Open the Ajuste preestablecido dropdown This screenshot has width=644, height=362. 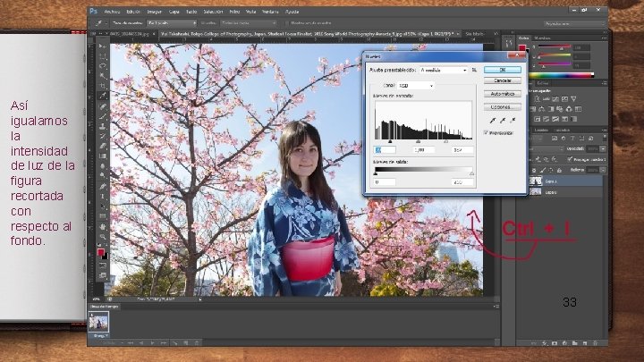coord(443,69)
